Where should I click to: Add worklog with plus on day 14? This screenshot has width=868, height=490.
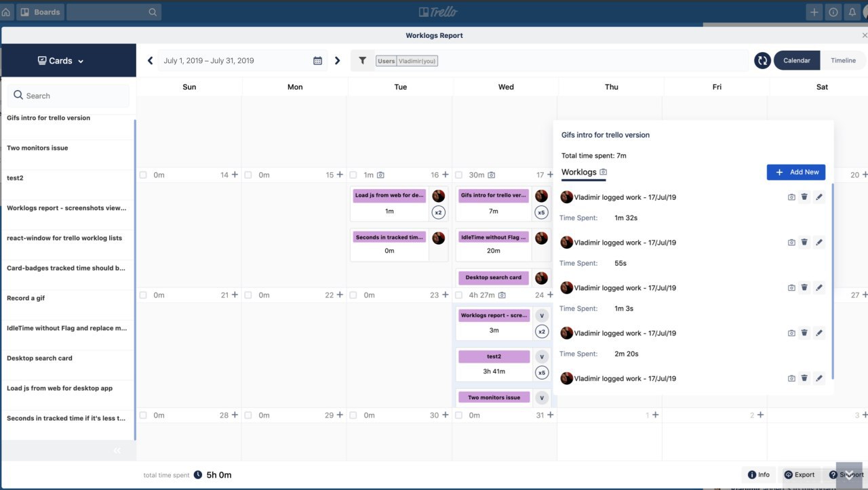(x=235, y=175)
